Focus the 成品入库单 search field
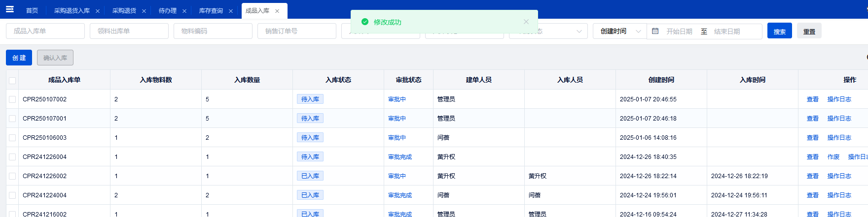This screenshot has width=868, height=217. click(x=45, y=31)
